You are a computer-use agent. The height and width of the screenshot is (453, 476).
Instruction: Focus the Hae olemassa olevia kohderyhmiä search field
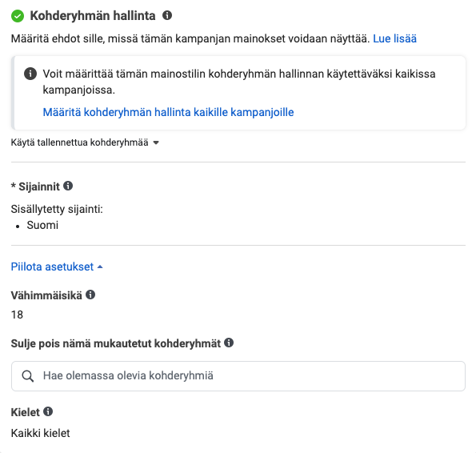238,376
